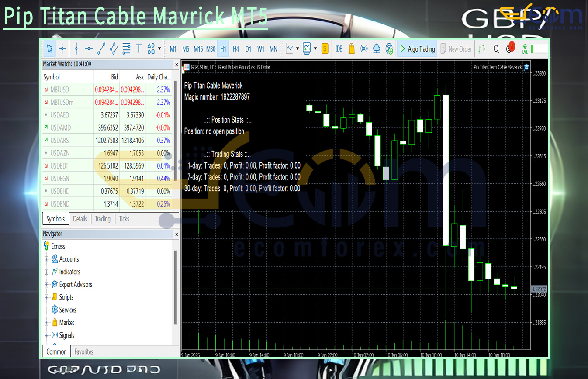Close the Navigator panel
This screenshot has width=588, height=379.
point(176,234)
